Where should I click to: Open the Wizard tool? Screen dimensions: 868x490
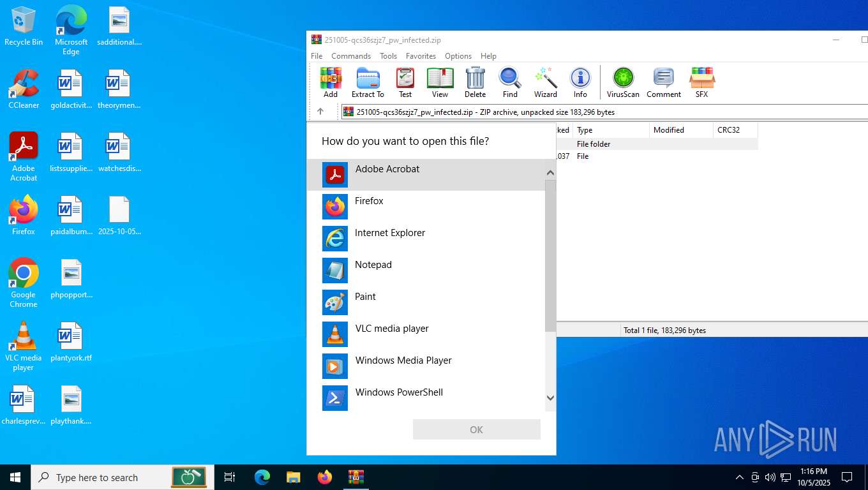pos(546,83)
